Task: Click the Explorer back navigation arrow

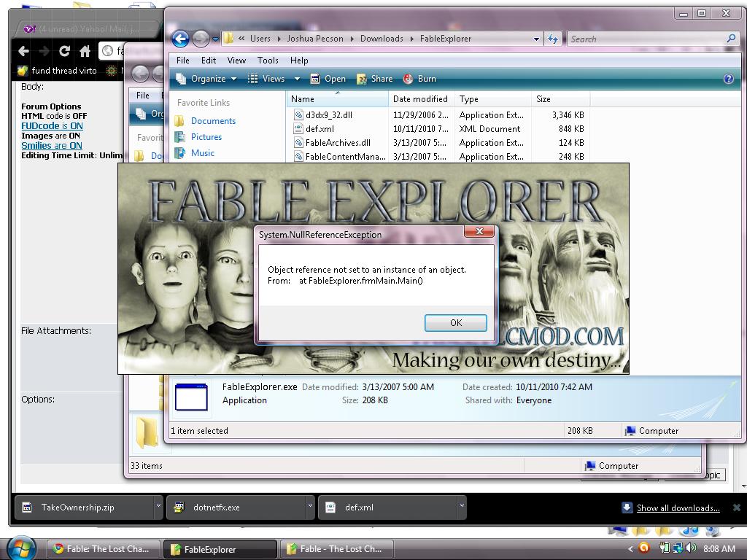Action: pos(180,39)
